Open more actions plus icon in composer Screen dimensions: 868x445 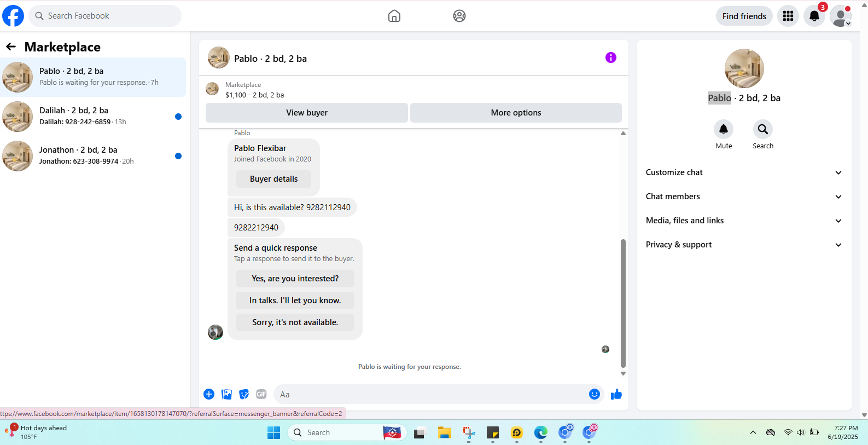(209, 394)
